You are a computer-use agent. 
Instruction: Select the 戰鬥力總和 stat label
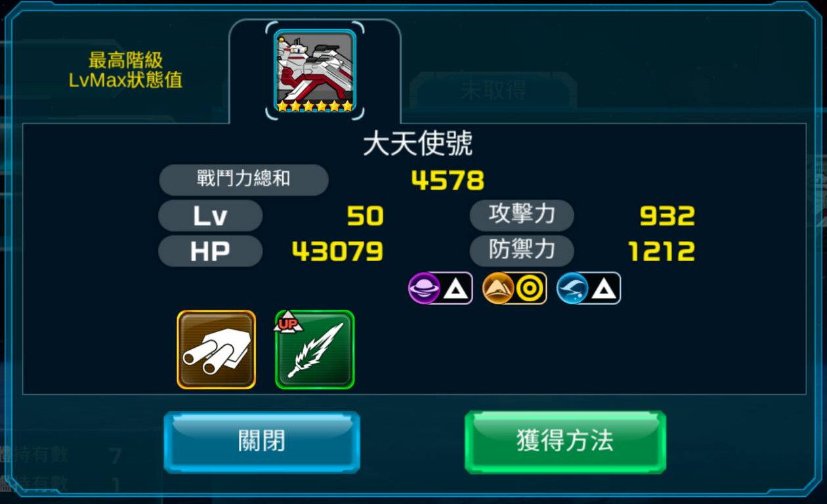244,180
